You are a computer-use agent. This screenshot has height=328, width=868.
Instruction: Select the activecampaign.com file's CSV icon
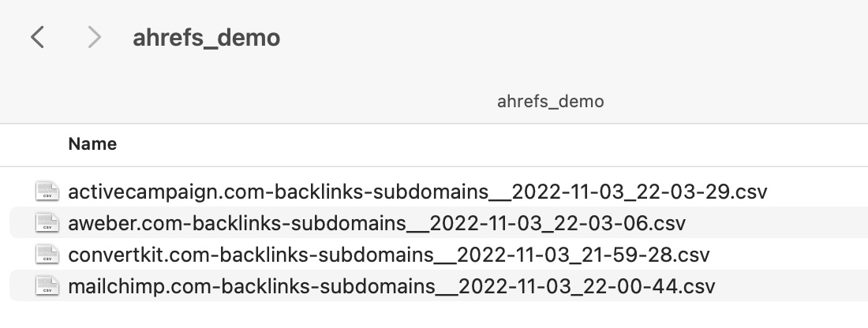point(47,191)
